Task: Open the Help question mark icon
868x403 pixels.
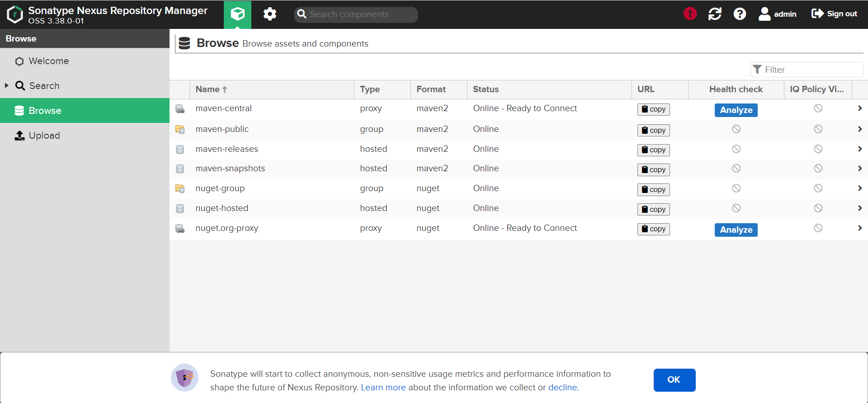Action: click(x=740, y=14)
